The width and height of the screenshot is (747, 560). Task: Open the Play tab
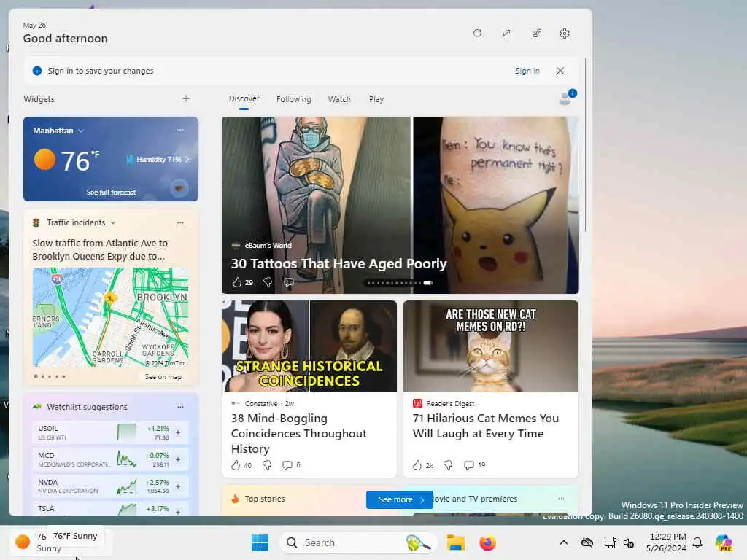click(376, 99)
